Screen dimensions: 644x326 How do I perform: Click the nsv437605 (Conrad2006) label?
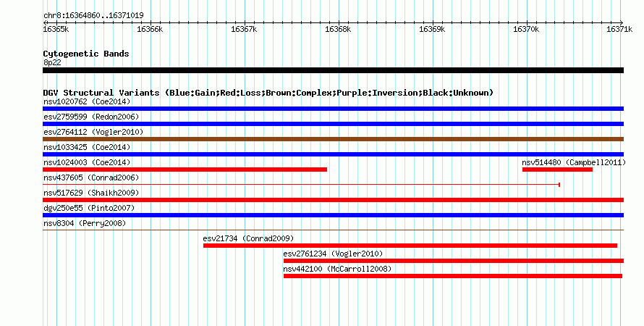91,177
